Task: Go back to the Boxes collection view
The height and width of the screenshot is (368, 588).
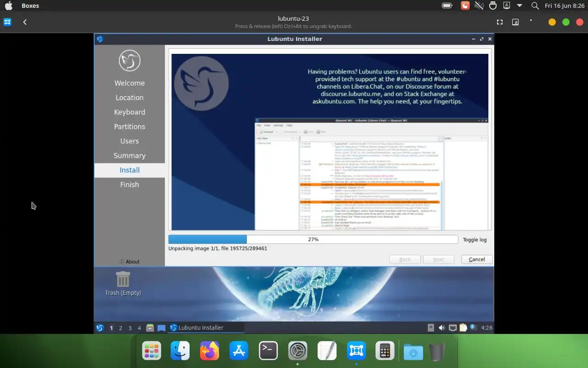Action: coord(25,22)
